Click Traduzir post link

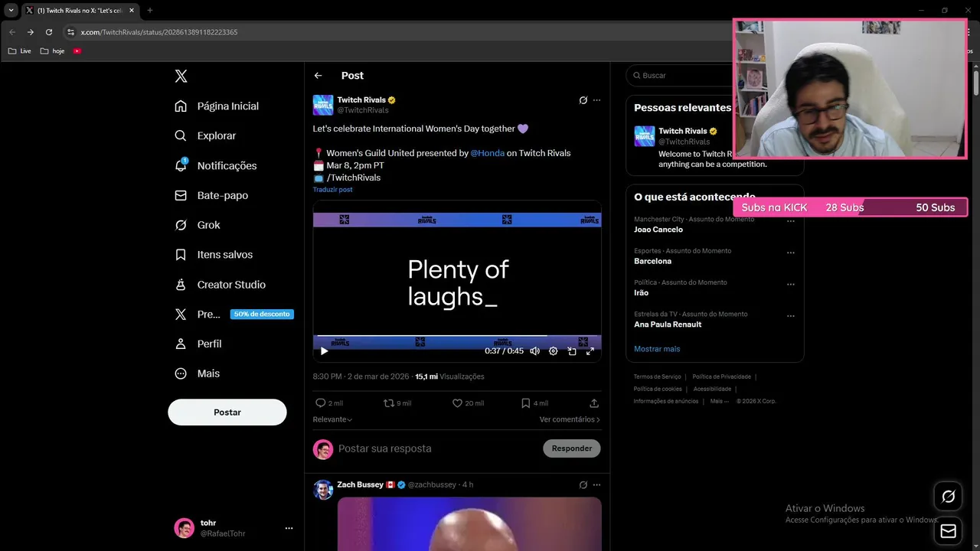(x=332, y=190)
